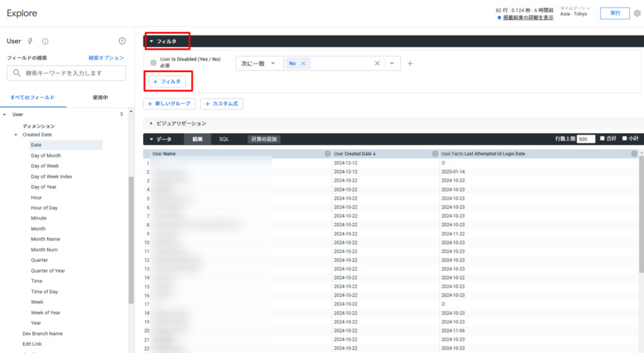The width and height of the screenshot is (644, 353).
Task: Open the 次に一致 condition dropdown
Action: tap(259, 63)
